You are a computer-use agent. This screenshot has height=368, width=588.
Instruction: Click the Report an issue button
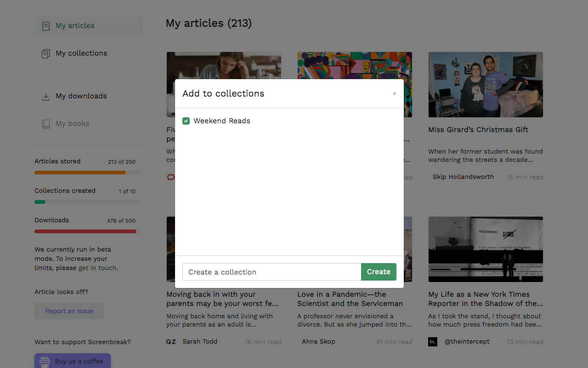(x=69, y=311)
